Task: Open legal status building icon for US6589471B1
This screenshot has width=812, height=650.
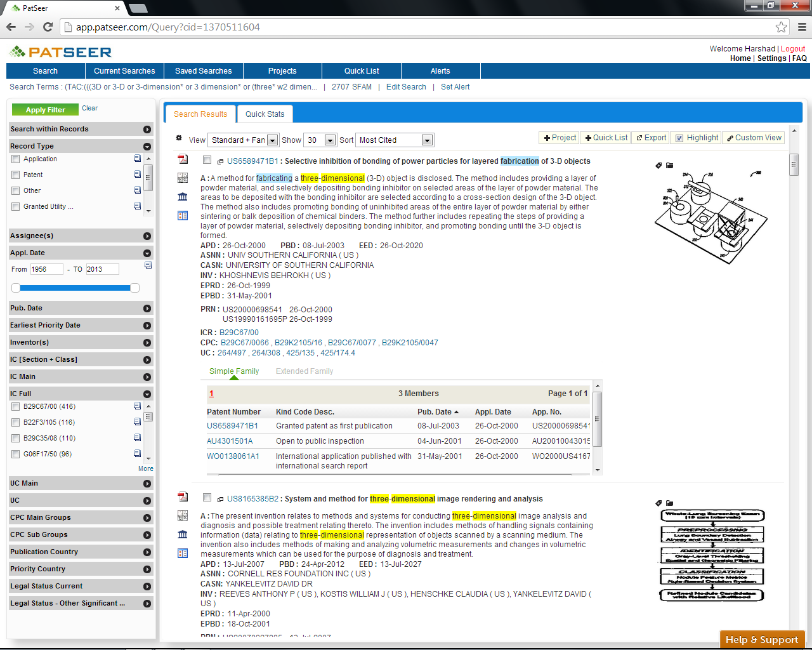Action: coord(183,197)
